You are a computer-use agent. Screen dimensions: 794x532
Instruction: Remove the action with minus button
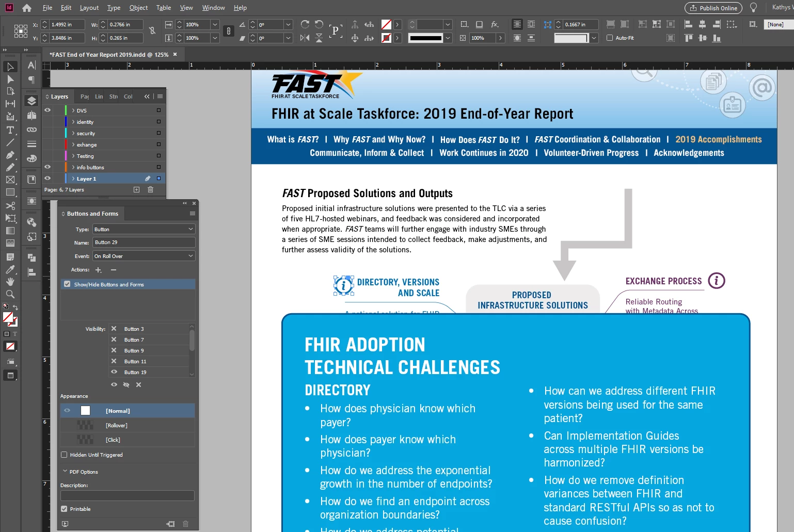pos(114,270)
